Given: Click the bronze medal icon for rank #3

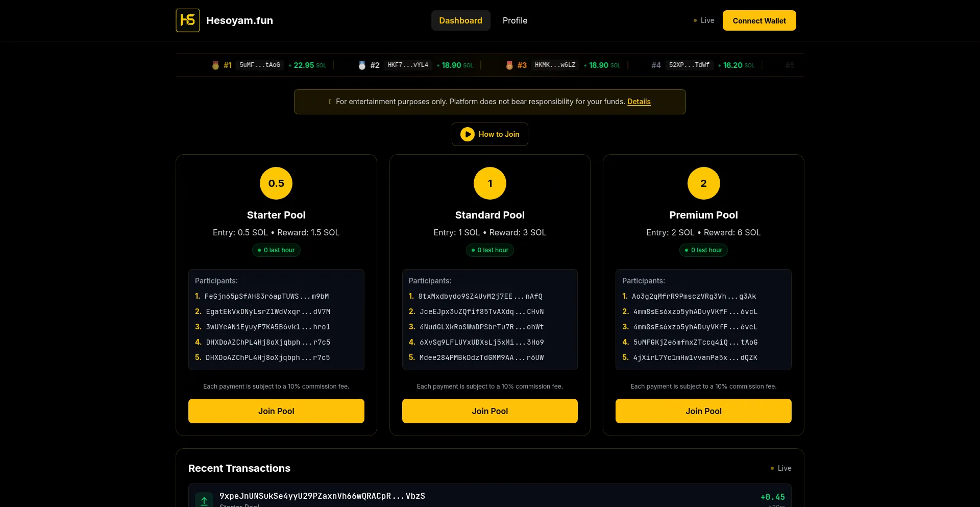Looking at the screenshot, I should point(509,65).
